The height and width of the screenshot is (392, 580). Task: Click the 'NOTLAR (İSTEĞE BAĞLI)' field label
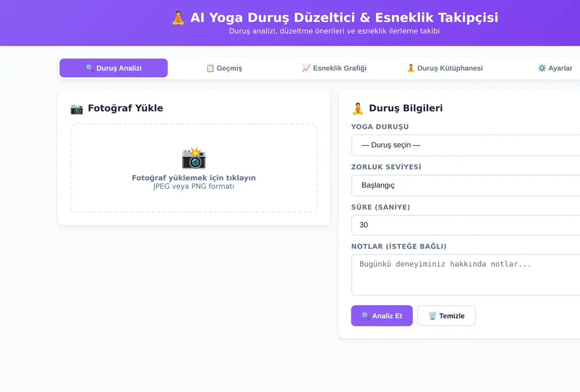coord(399,247)
